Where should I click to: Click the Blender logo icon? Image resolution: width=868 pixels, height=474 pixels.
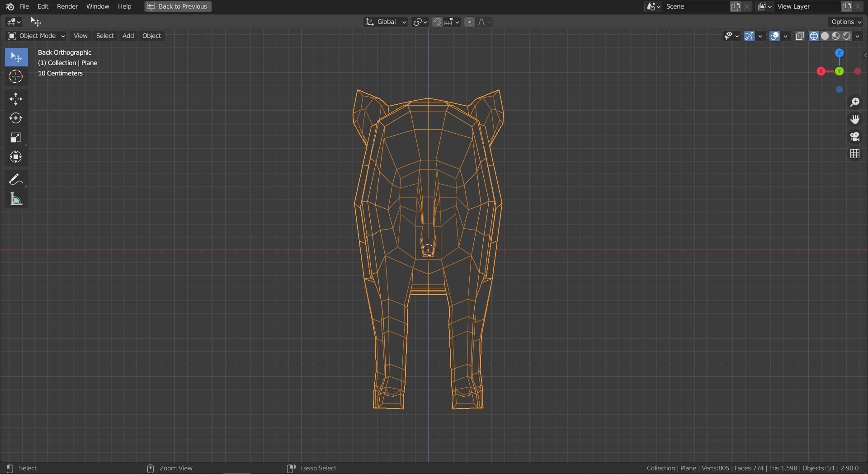tap(10, 6)
